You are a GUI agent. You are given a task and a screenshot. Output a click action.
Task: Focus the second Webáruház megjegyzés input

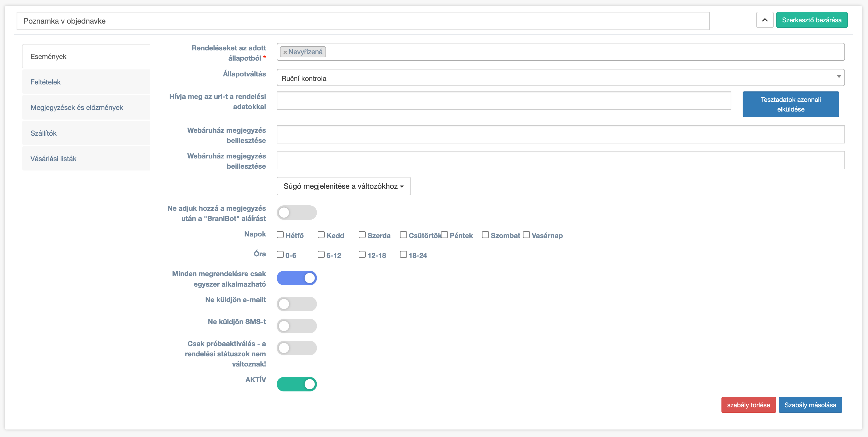(560, 160)
